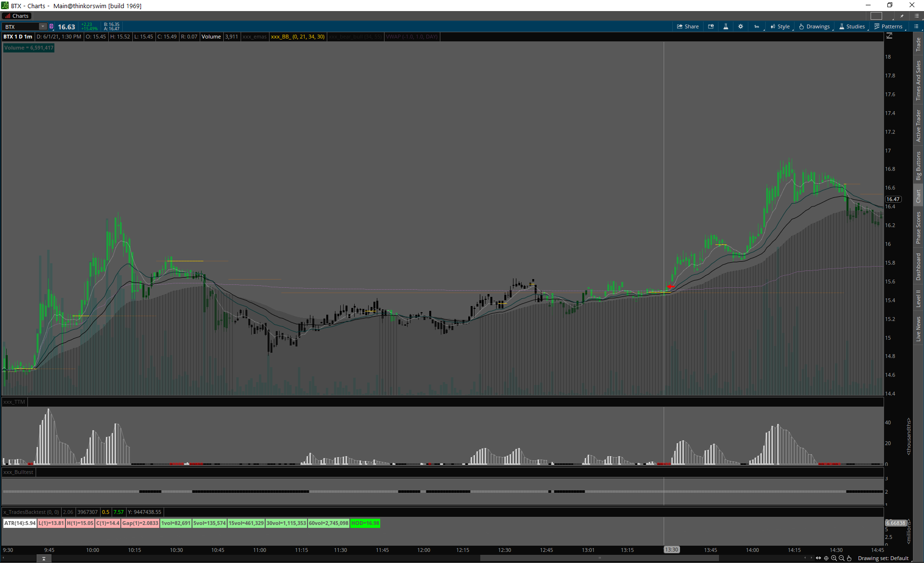Switch to the Active Trader sidebar tab

918,125
